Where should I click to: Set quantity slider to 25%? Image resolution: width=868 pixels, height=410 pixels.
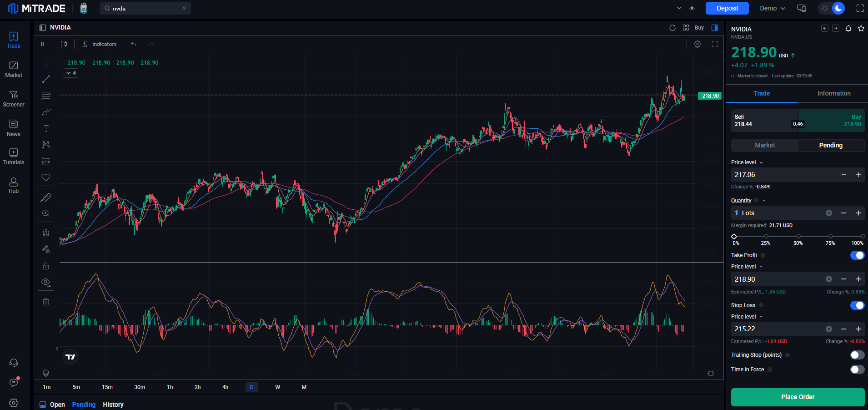pos(766,237)
